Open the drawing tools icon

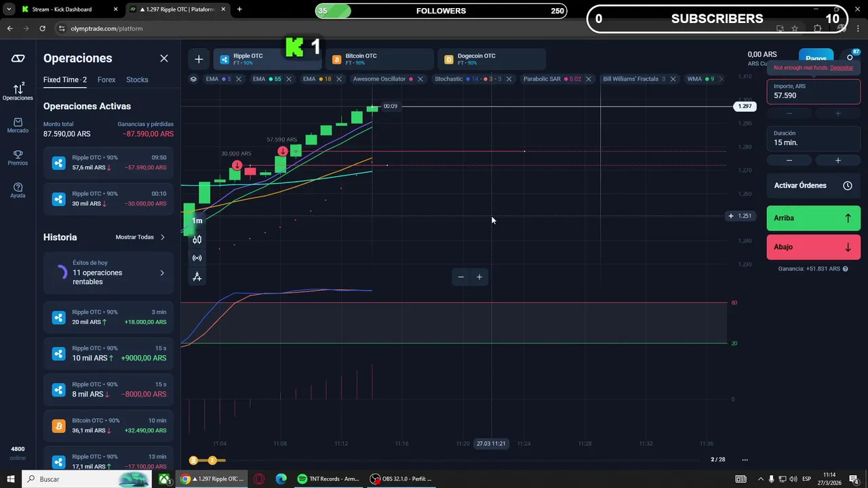pyautogui.click(x=197, y=277)
